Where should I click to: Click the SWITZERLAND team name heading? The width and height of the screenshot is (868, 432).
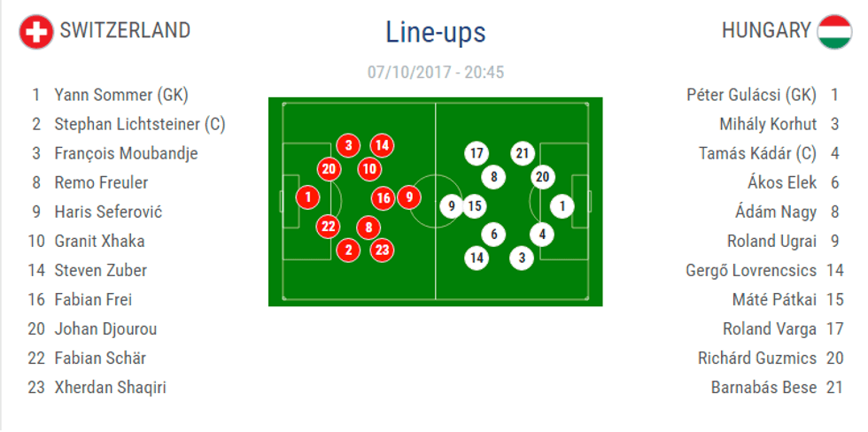point(125,31)
